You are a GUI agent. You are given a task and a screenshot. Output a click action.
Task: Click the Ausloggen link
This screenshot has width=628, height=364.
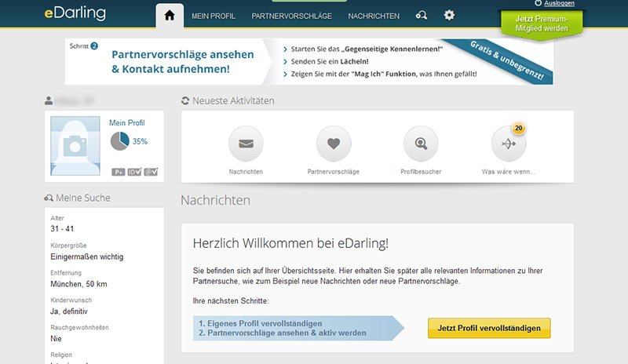559,3
